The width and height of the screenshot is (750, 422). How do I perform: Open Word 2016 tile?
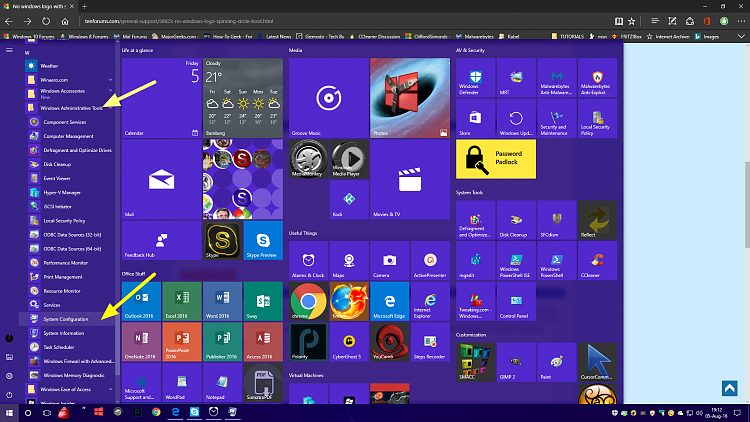(222, 301)
